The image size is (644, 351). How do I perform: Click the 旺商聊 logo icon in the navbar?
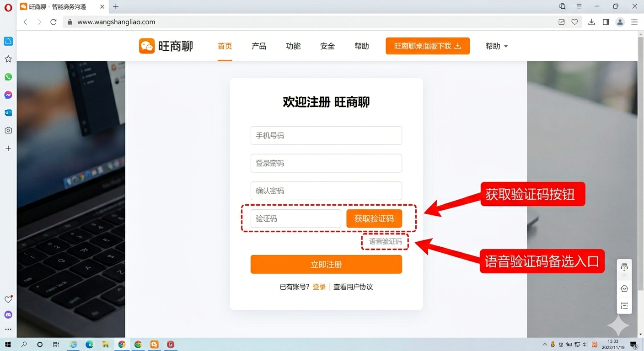pyautogui.click(x=146, y=46)
